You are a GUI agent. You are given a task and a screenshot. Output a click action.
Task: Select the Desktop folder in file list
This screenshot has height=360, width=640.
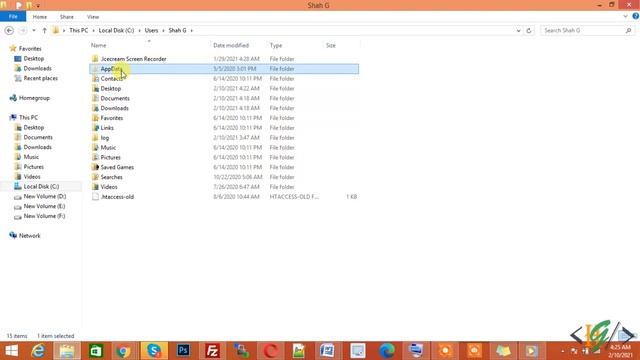click(111, 89)
